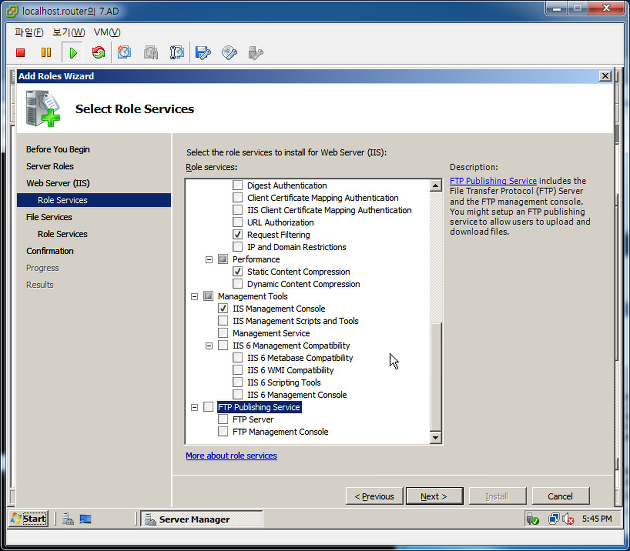Open the Windows Start button
The width and height of the screenshot is (630, 551).
coord(29,518)
